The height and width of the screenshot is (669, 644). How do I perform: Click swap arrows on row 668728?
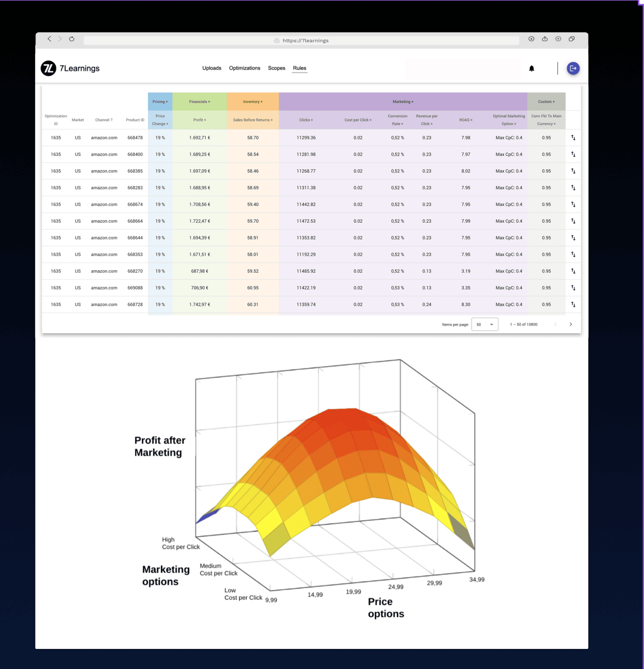[573, 304]
